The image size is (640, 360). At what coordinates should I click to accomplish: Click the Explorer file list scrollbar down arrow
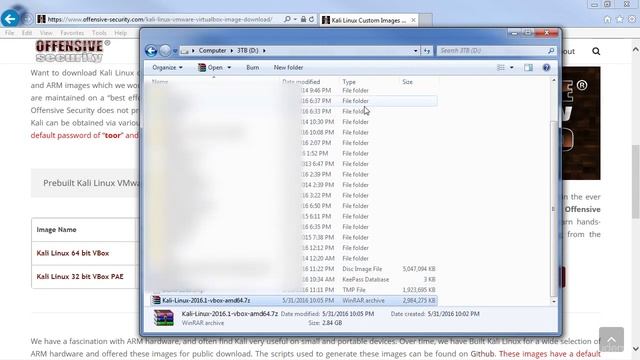coord(553,302)
